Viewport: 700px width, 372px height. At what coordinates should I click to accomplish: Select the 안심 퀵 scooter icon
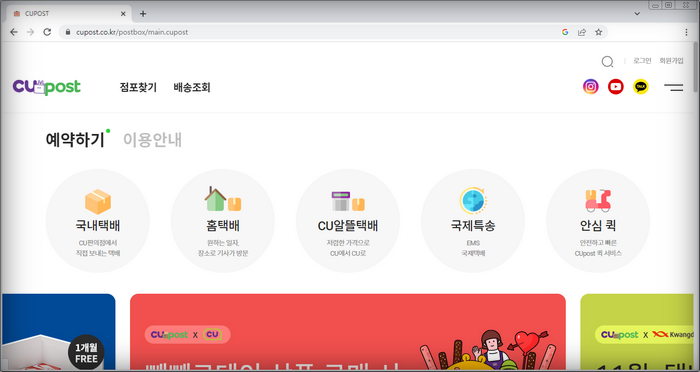pyautogui.click(x=598, y=201)
